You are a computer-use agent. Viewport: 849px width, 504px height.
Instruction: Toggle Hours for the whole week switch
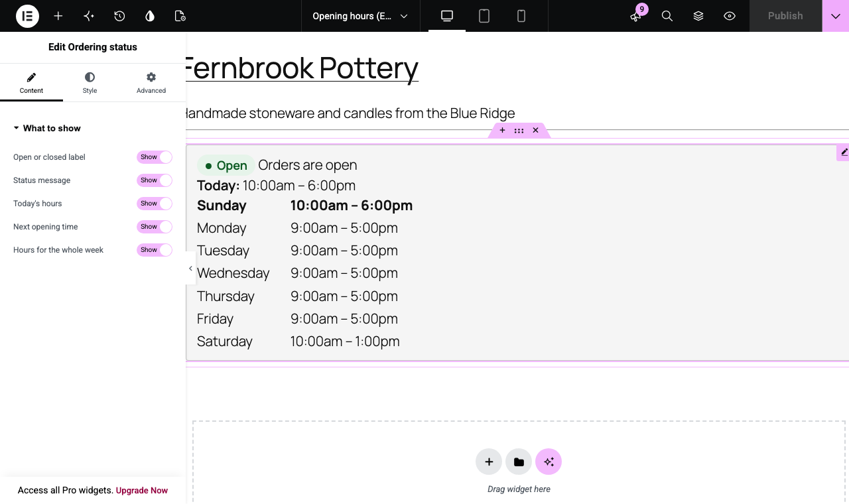pos(155,250)
